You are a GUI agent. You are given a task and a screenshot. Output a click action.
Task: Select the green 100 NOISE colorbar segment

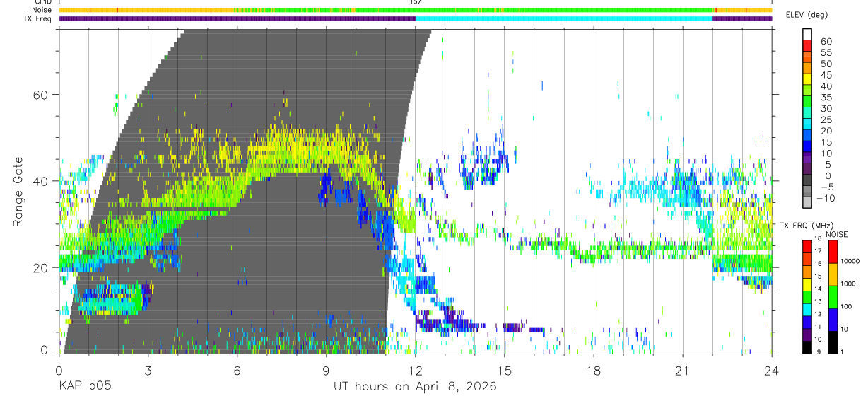click(x=833, y=298)
